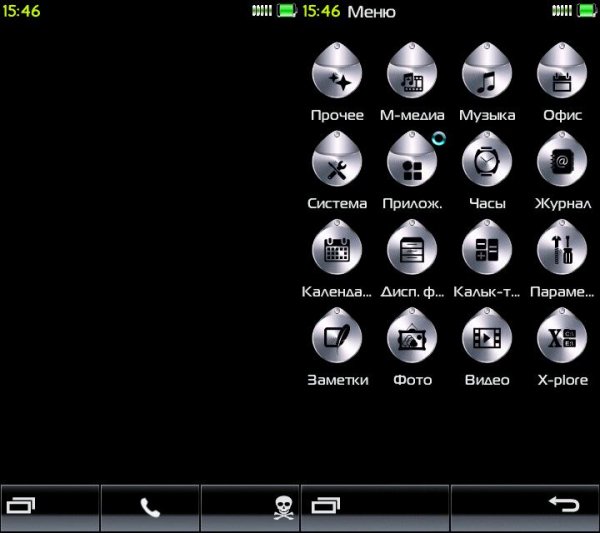Launch the Дисп. ф. file manager
The height and width of the screenshot is (533, 600).
[x=411, y=253]
